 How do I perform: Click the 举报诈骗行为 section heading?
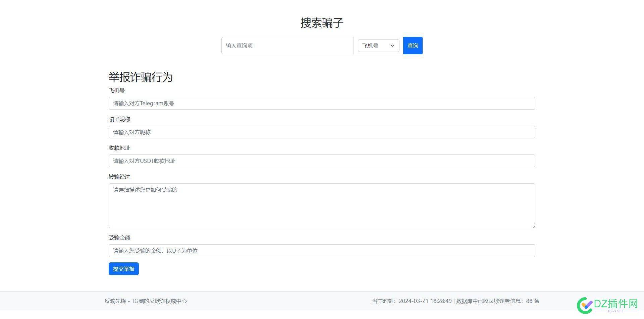(141, 77)
